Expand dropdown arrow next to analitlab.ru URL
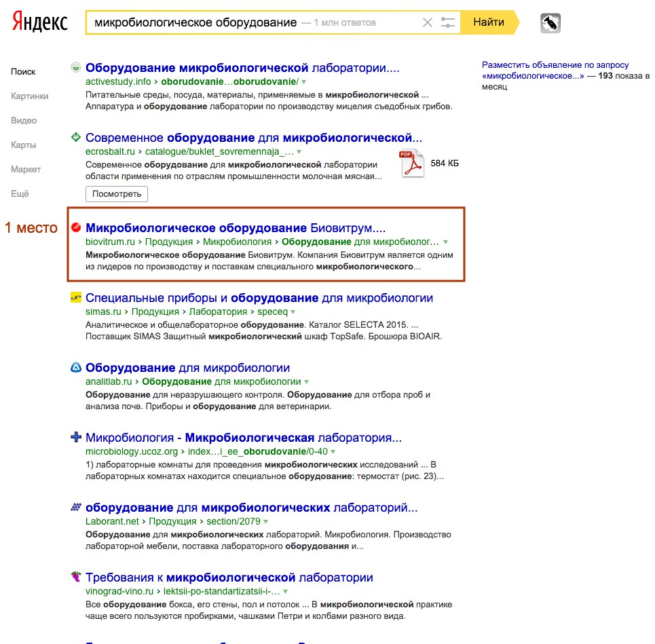Screen dimensions: 655x644 pyautogui.click(x=307, y=382)
